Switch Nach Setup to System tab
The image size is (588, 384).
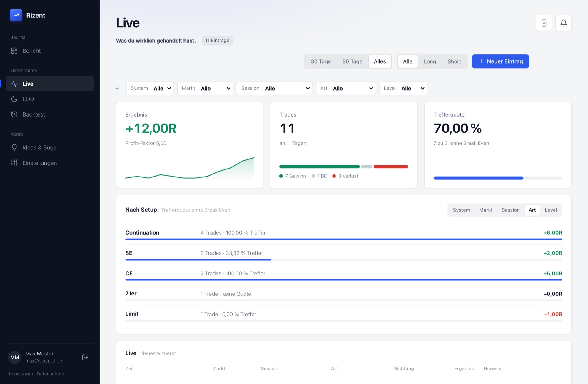point(461,210)
